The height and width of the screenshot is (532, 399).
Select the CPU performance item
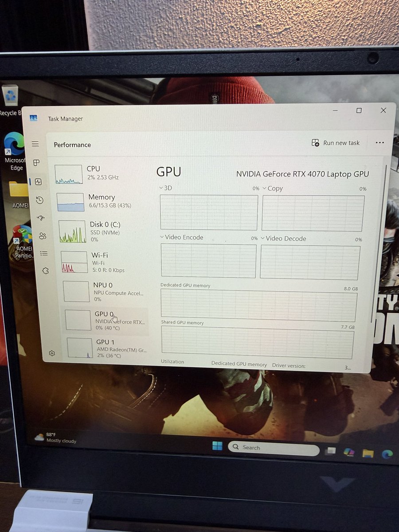98,174
